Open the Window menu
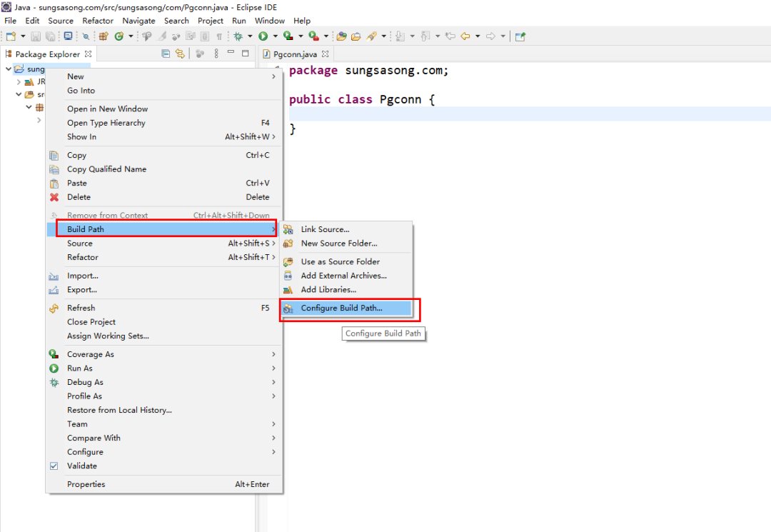Viewport: 771px width, 532px height. pos(269,21)
